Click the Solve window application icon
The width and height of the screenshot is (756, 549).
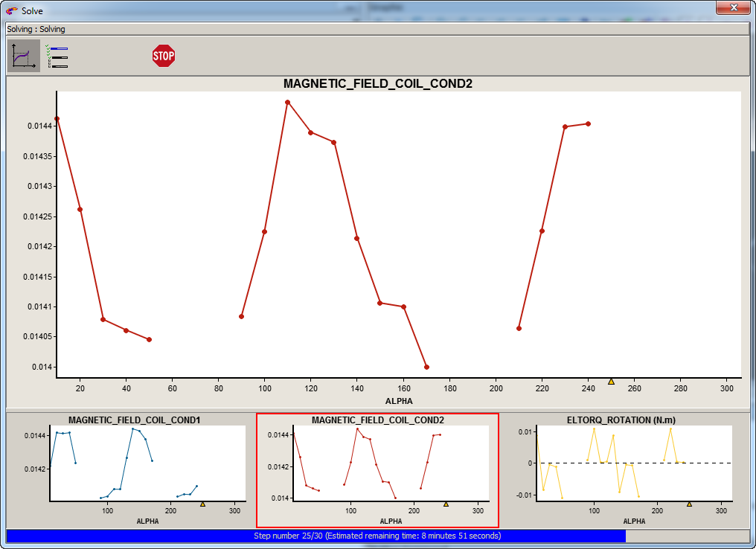(x=12, y=11)
